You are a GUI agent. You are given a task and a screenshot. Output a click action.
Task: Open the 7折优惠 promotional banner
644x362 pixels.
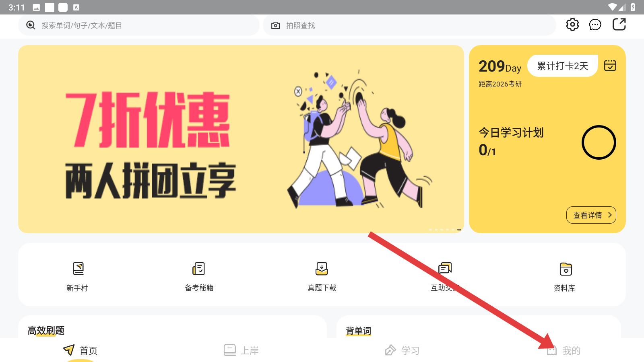(241, 139)
